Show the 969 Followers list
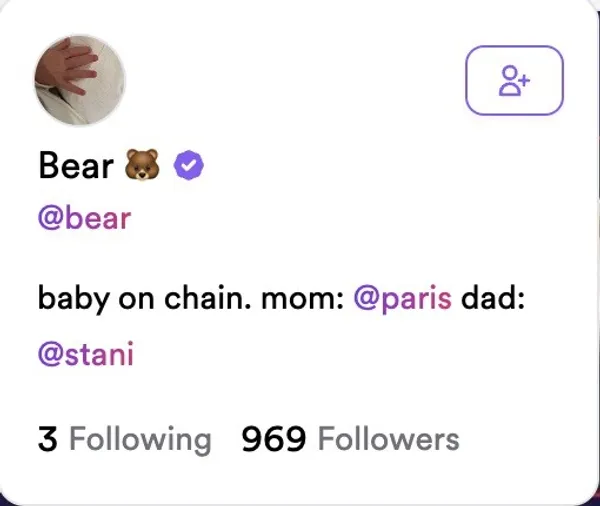The height and width of the screenshot is (506, 600). 350,439
